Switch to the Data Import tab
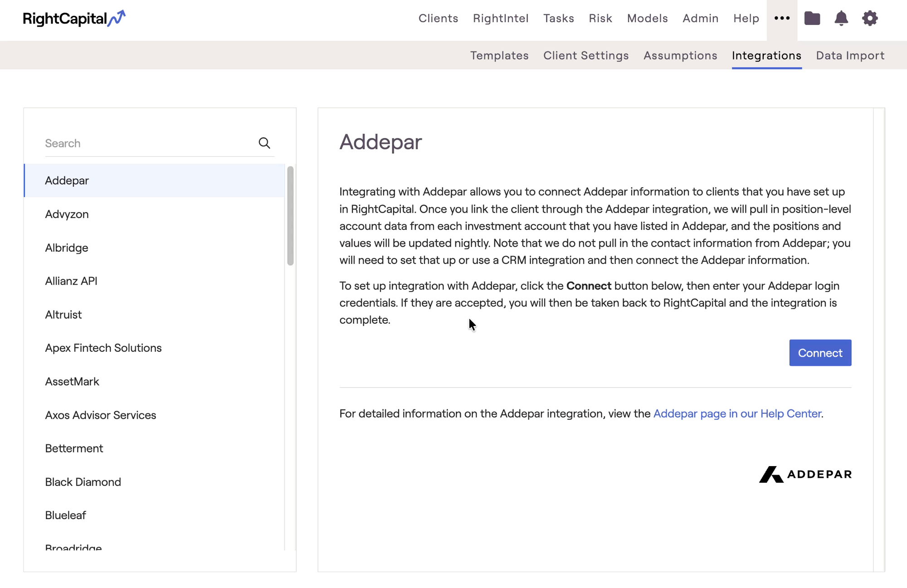The image size is (907, 588). pos(850,55)
